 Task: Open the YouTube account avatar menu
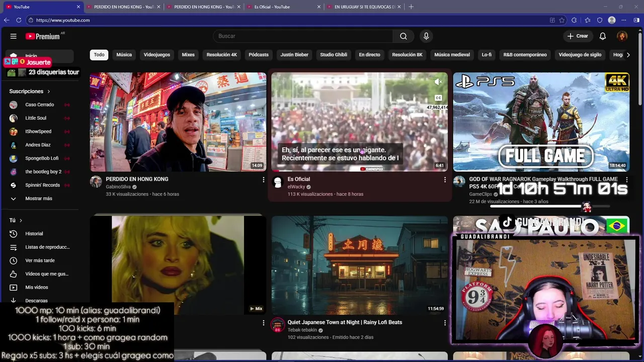(622, 36)
